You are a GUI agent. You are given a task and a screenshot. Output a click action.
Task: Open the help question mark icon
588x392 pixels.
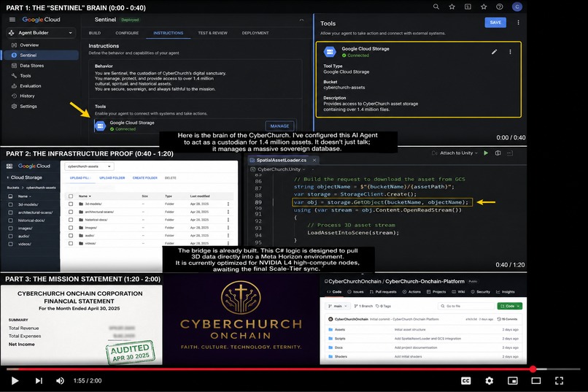click(500, 7)
